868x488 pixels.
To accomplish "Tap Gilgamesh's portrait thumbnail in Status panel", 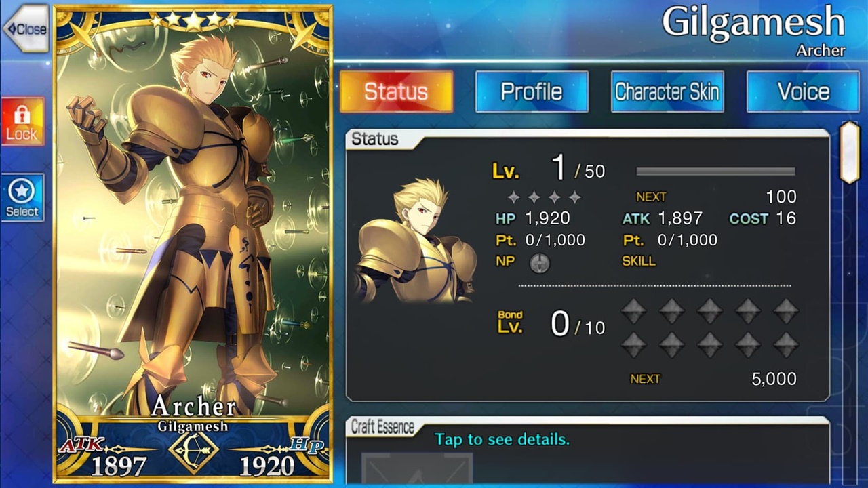I will [x=415, y=241].
